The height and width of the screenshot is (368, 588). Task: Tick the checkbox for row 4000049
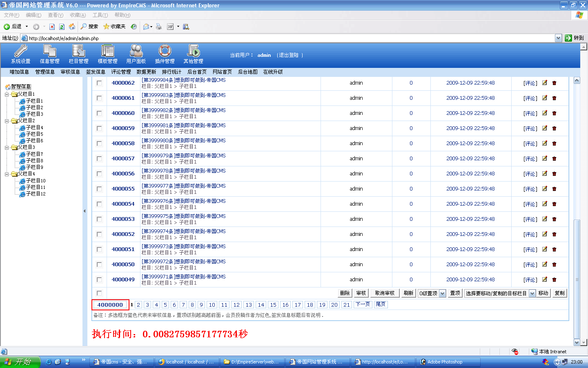pyautogui.click(x=99, y=280)
